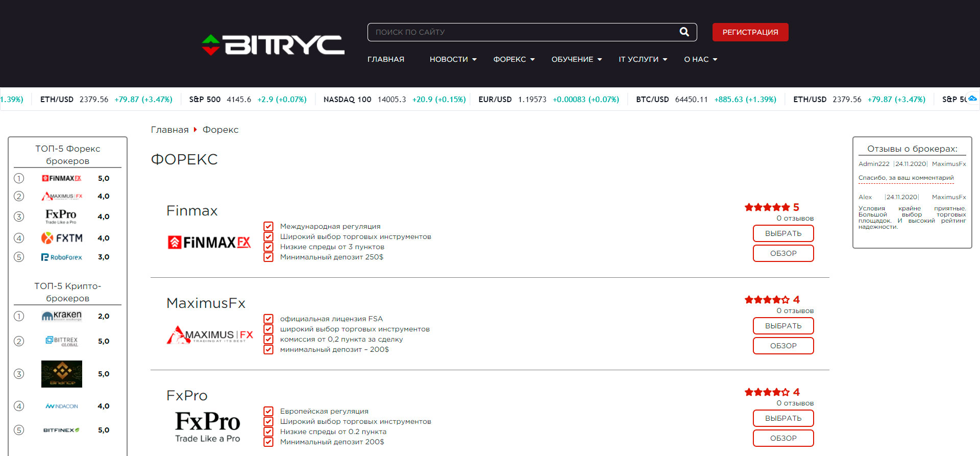Open Kraken logo in crypto brokers list
This screenshot has height=456, width=980.
pyautogui.click(x=62, y=316)
